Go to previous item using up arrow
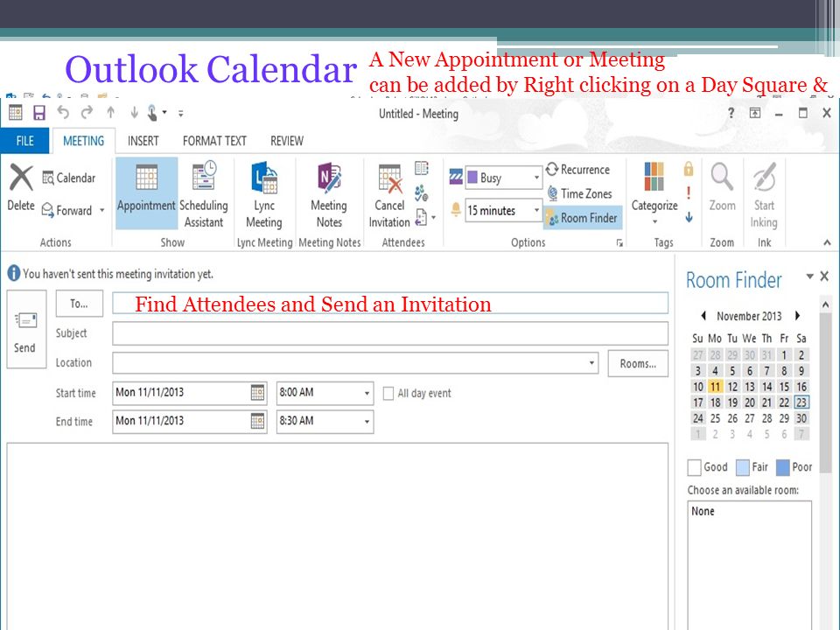The image size is (840, 630). point(110,113)
